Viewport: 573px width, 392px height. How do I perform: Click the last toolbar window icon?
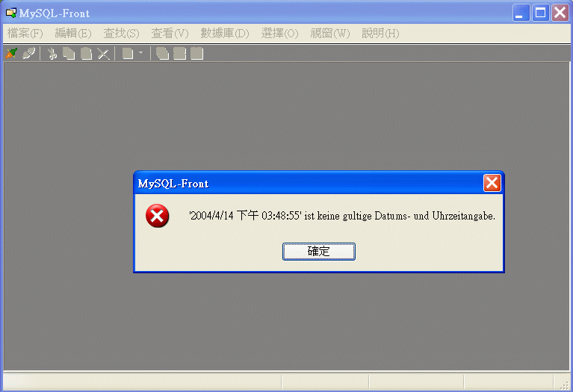coord(197,54)
